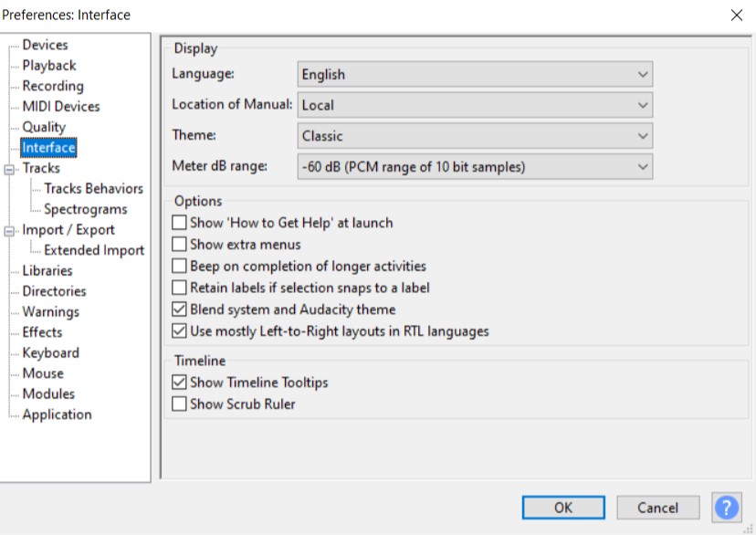Click Cancel to discard changes

coord(657,508)
